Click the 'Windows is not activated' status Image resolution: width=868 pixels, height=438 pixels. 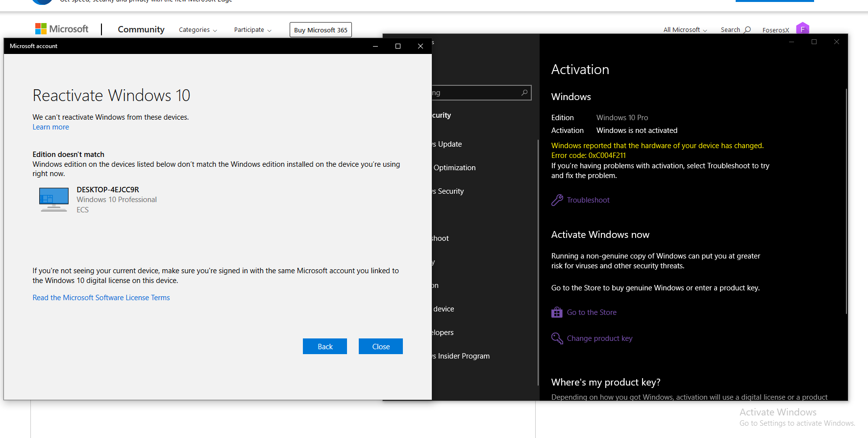click(637, 130)
